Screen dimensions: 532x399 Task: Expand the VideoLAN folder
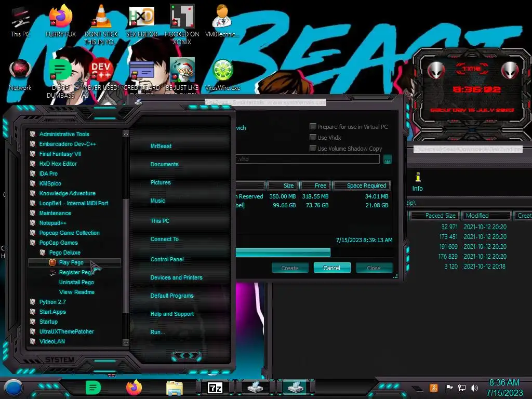coord(52,341)
